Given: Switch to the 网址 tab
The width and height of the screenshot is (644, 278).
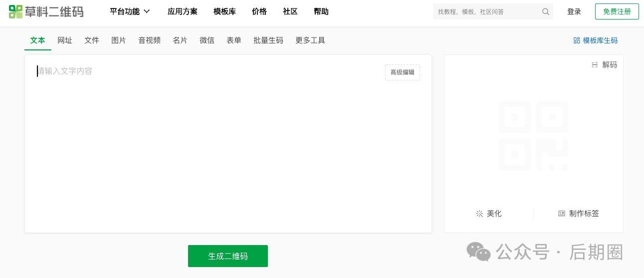Looking at the screenshot, I should click(65, 40).
